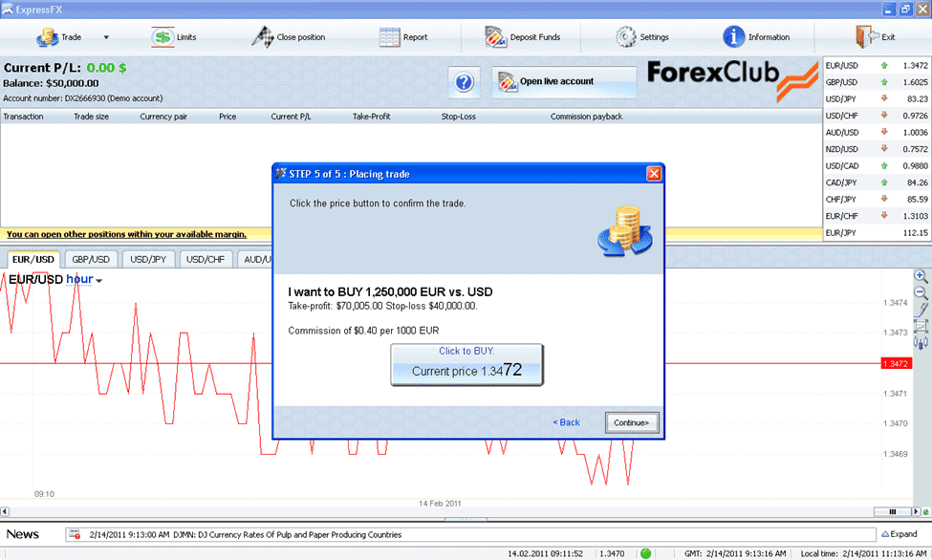This screenshot has width=932, height=560.
Task: Switch chart to candlestick view icon
Action: 921,342
